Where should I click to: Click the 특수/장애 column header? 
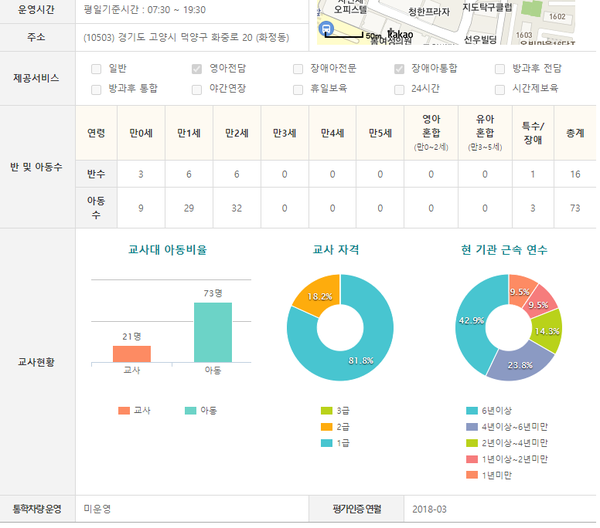(533, 133)
